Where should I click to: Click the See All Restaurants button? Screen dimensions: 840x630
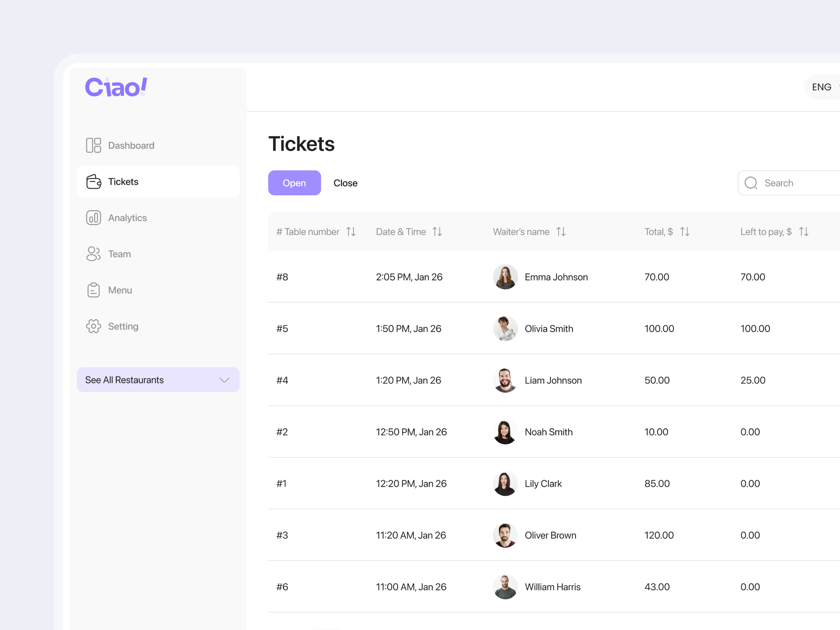[x=158, y=380]
